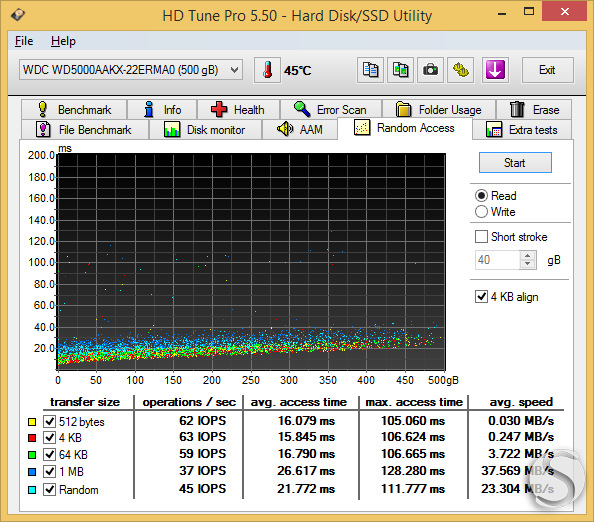This screenshot has width=594, height=522.
Task: Switch to the Benchmark tab
Action: tap(74, 109)
